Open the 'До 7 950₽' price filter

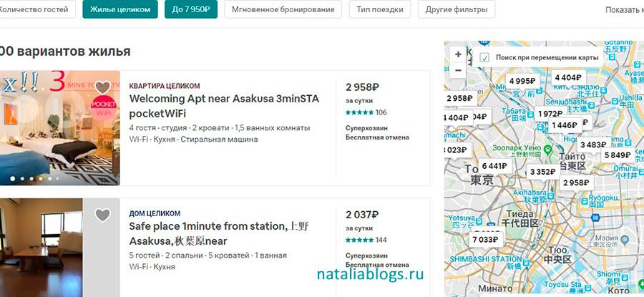191,10
